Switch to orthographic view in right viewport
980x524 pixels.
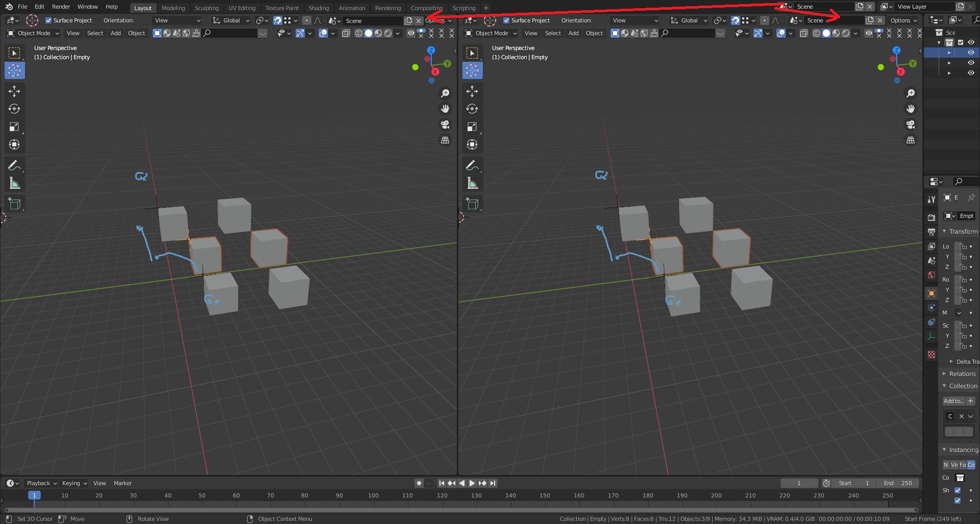pyautogui.click(x=911, y=140)
